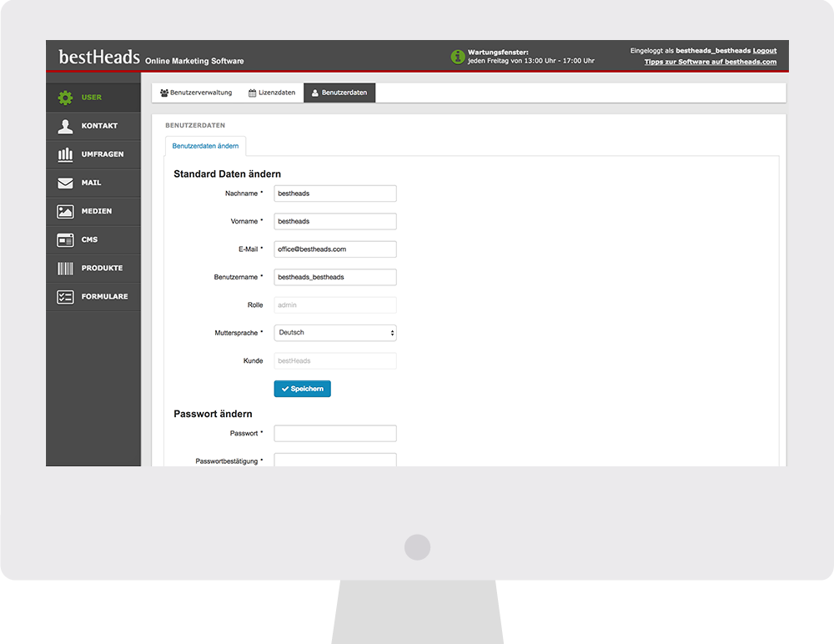Click the PRODUKTE barcode icon

coord(65,269)
